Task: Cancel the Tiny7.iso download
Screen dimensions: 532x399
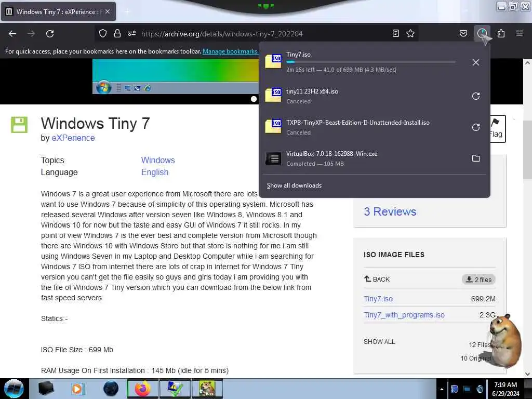Action: coord(476,62)
